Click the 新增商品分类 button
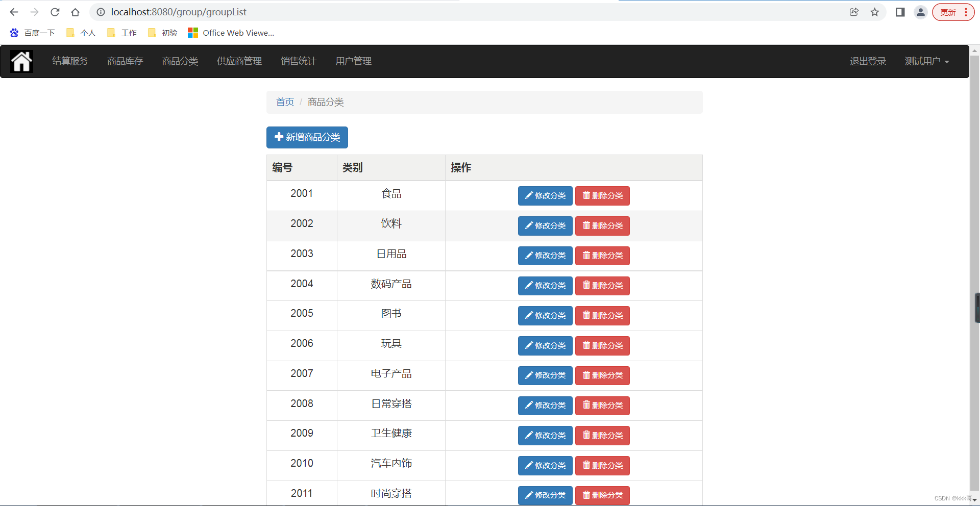 tap(307, 137)
